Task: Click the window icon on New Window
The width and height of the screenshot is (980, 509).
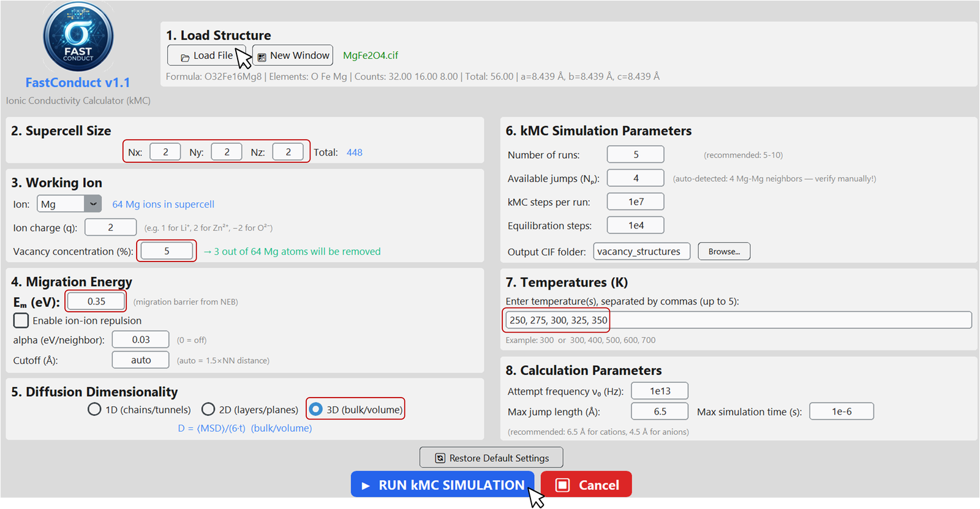Action: tap(262, 58)
